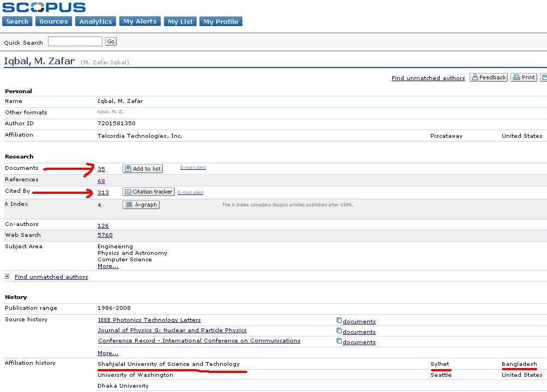Select the Author ID 7201581350 text
Image resolution: width=547 pixels, height=392 pixels.
pyautogui.click(x=117, y=124)
